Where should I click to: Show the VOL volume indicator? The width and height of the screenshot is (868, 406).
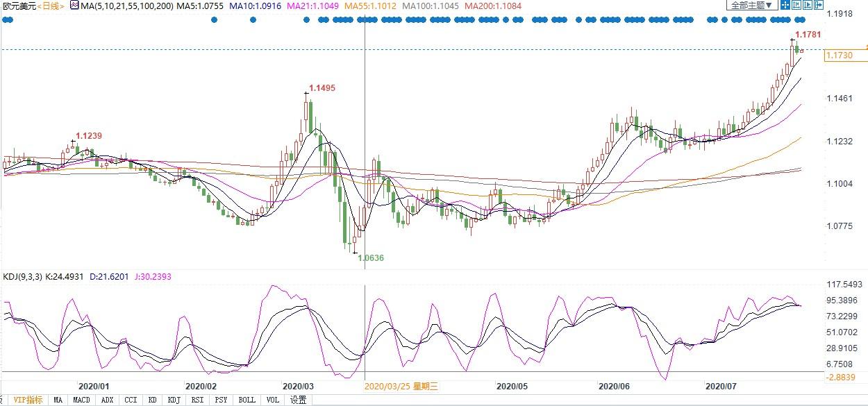pyautogui.click(x=273, y=400)
